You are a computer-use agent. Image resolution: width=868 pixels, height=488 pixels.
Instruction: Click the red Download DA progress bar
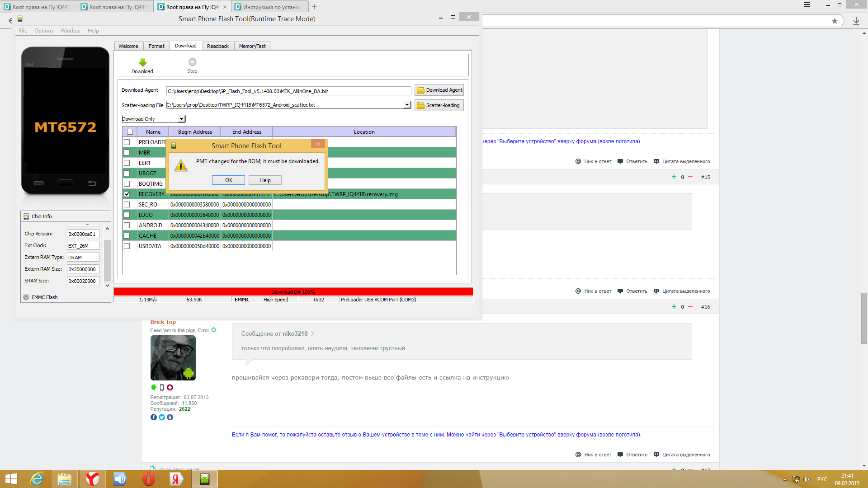click(x=293, y=292)
